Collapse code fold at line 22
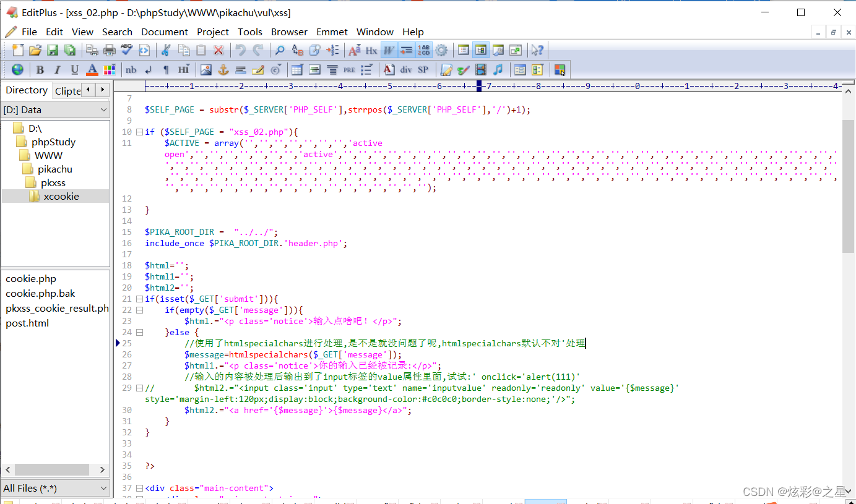The height and width of the screenshot is (504, 856). point(139,310)
